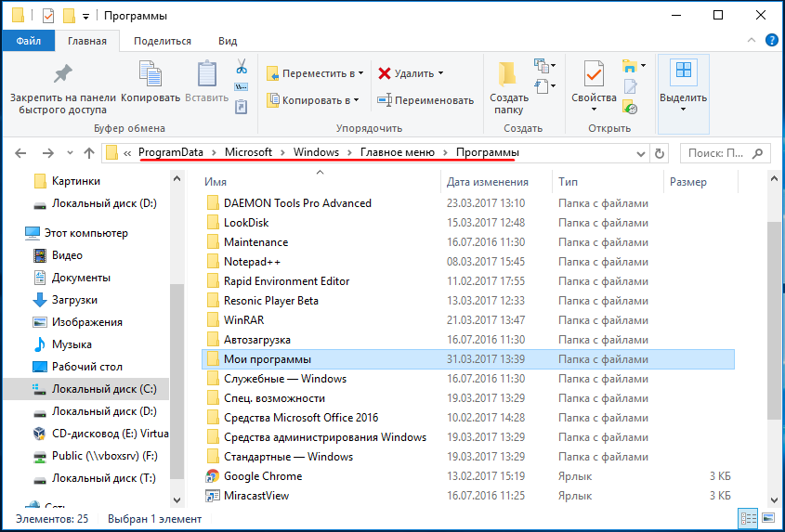Go up one folder level with arrow

89,153
